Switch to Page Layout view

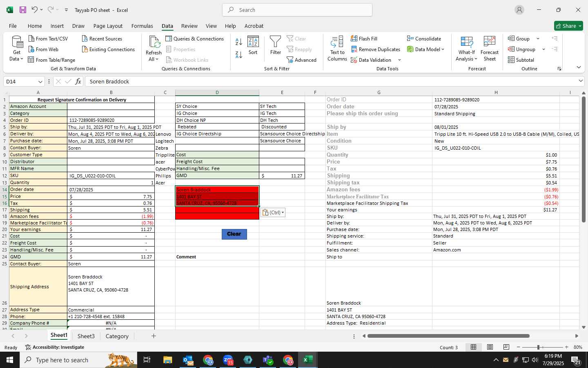point(490,347)
